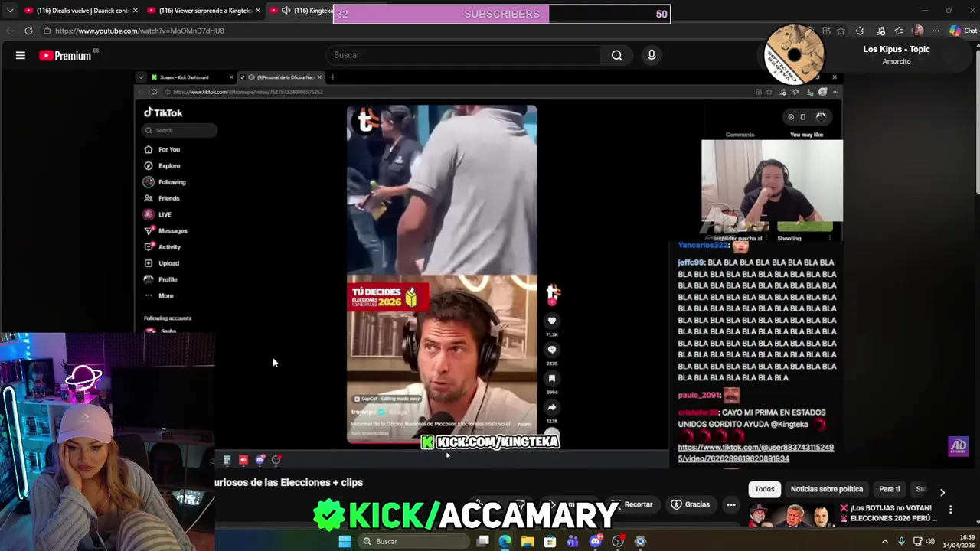Click the YouTube Premium logo
This screenshot has height=551, width=980.
pyautogui.click(x=66, y=55)
